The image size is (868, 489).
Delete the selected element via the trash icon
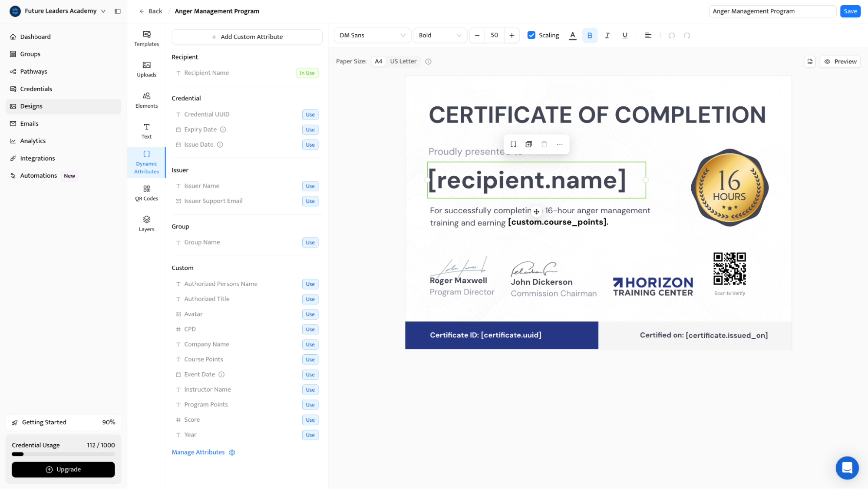[544, 144]
